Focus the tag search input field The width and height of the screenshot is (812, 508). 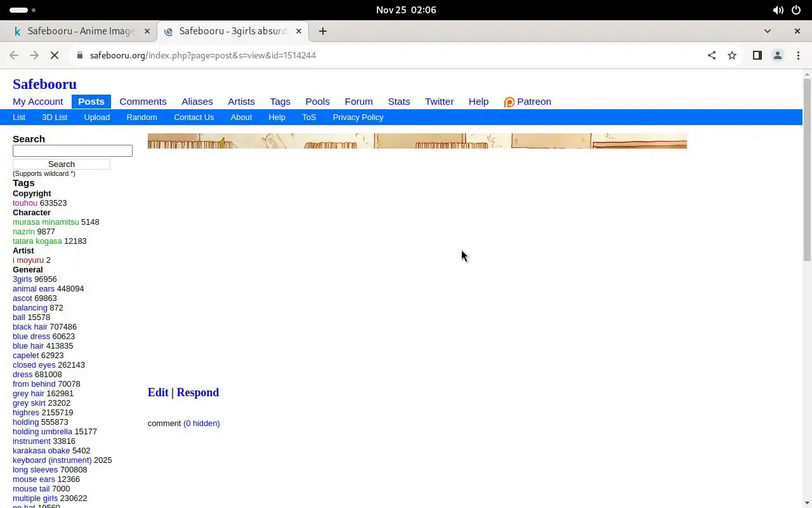[72, 150]
